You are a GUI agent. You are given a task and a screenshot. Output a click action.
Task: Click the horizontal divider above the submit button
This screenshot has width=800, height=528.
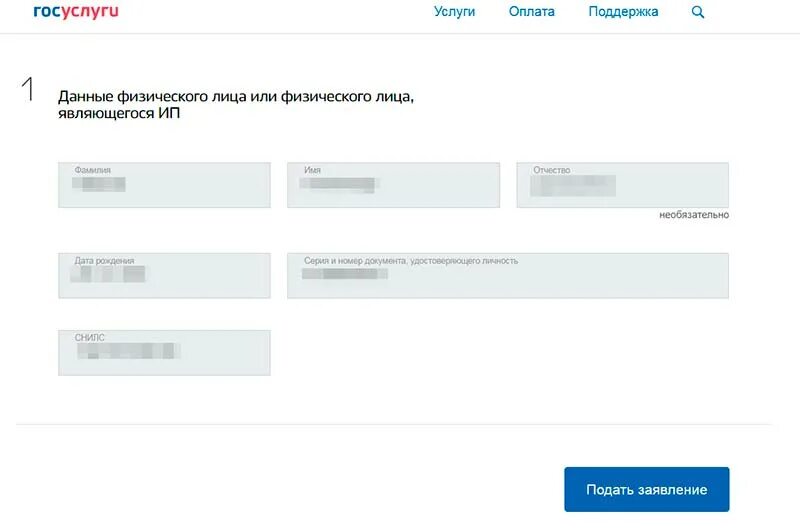pos(394,424)
